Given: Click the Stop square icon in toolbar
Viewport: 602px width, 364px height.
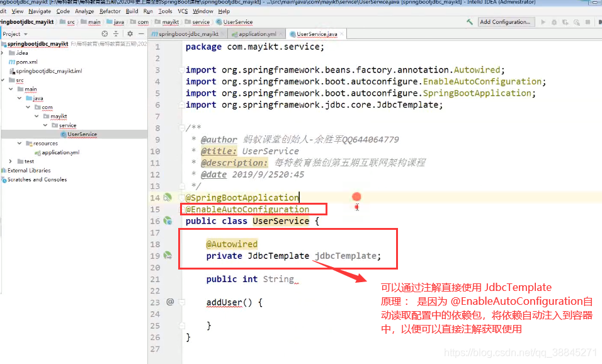Looking at the screenshot, I should 588,22.
